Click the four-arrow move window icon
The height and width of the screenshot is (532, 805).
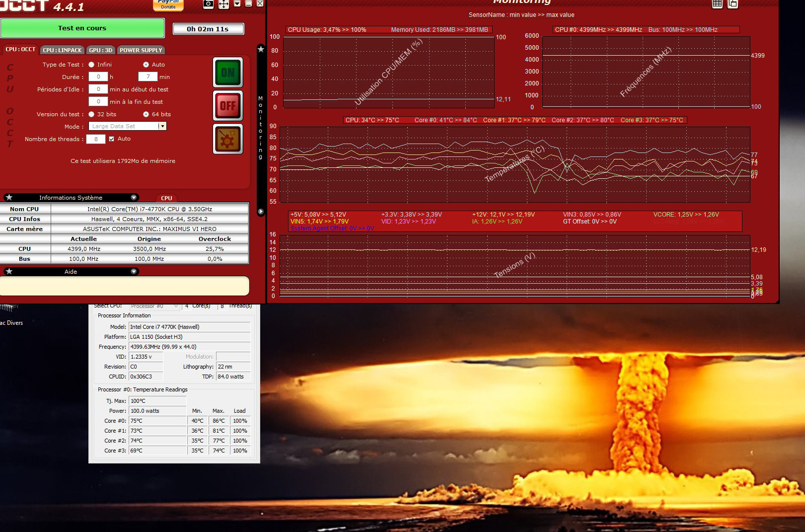[x=224, y=4]
